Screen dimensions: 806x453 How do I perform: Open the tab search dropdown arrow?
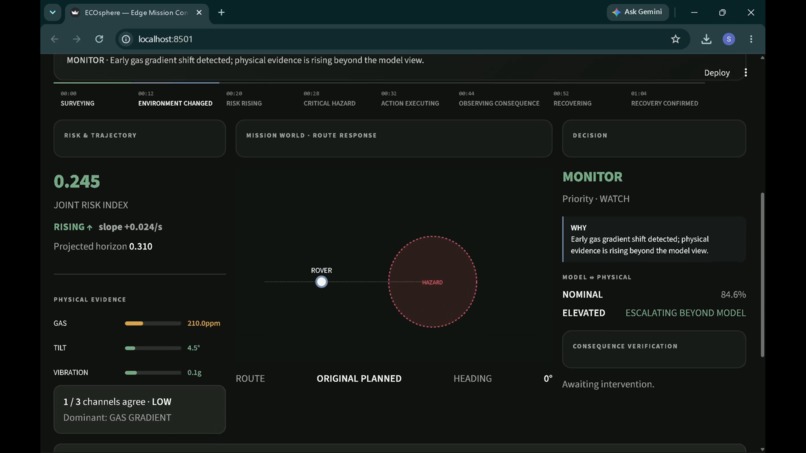point(52,12)
